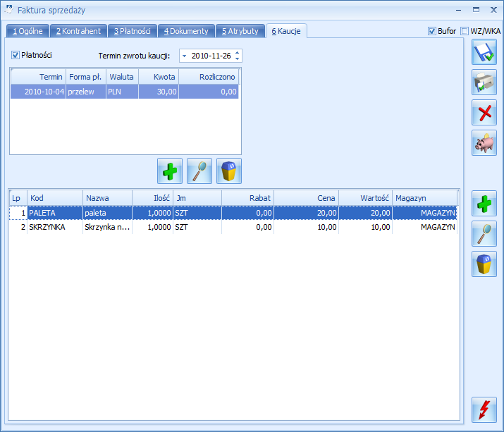Click the Skrzynka n... name cell

(107, 227)
